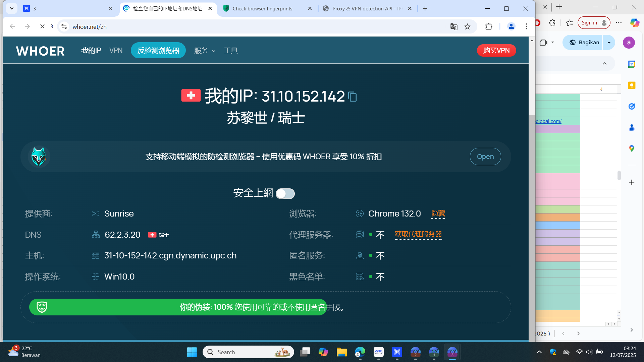Open Google Maps in the side panel
644x362 pixels.
632,148
